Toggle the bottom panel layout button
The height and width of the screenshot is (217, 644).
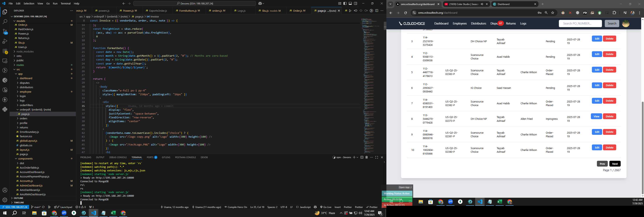[350, 3]
